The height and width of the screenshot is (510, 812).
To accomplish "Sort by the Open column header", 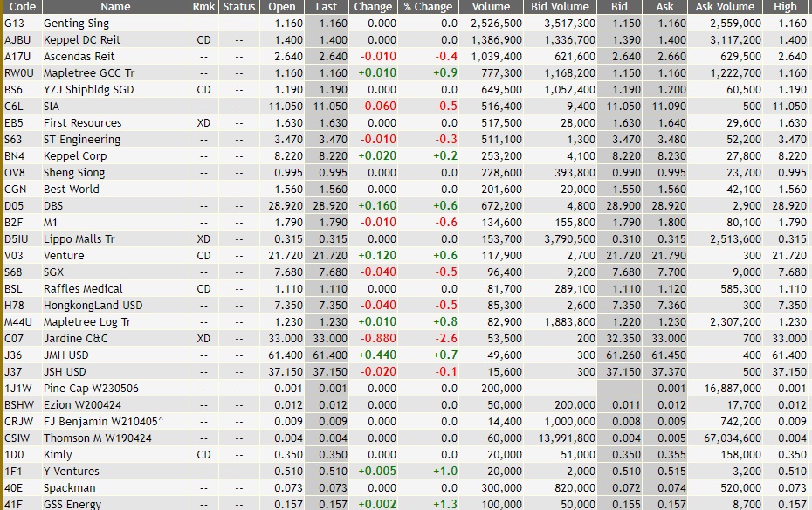I will tap(282, 7).
